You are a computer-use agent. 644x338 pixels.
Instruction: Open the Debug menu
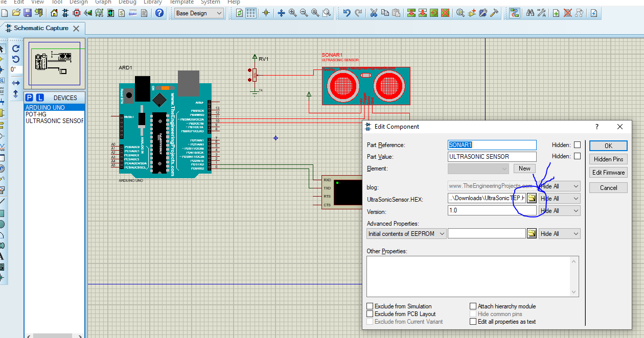tap(127, 2)
